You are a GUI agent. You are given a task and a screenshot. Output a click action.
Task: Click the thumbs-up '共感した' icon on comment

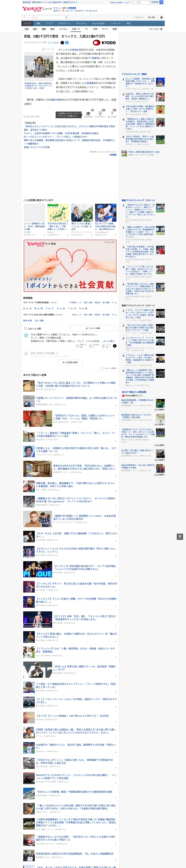77,346
